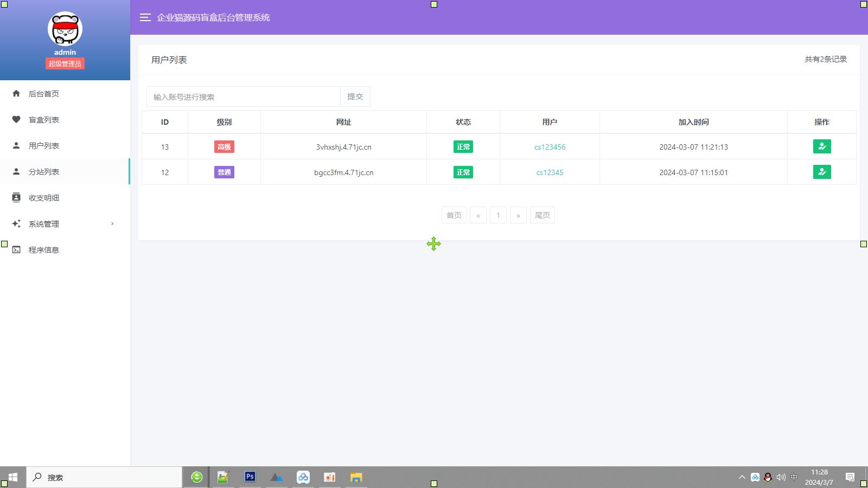
Task: Click the edit icon for row ID 13
Action: (822, 146)
